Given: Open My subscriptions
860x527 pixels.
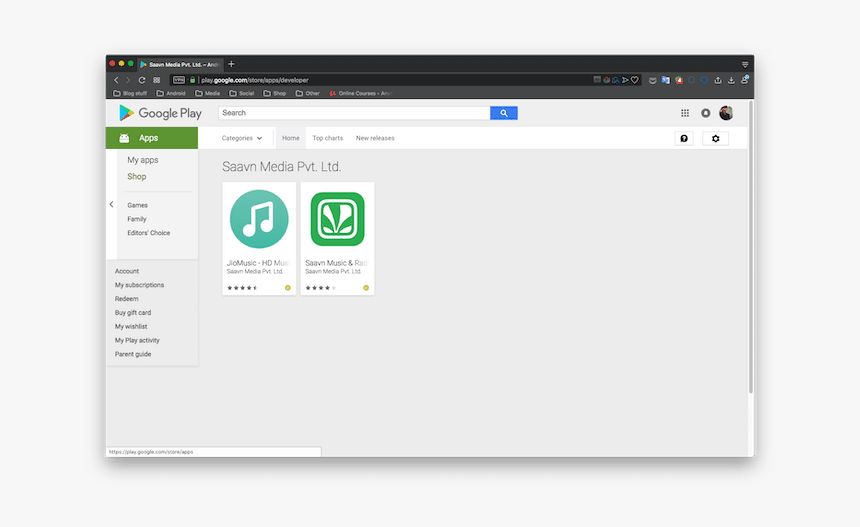Looking at the screenshot, I should 139,285.
